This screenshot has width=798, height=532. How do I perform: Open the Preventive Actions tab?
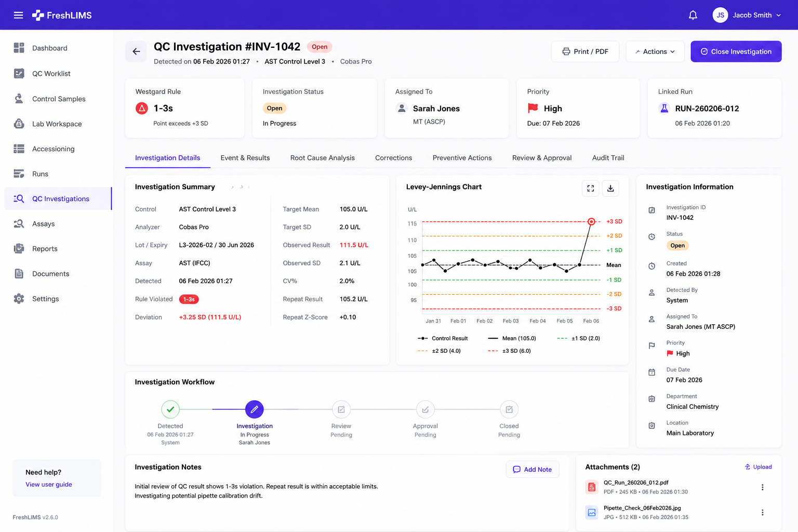tap(462, 158)
